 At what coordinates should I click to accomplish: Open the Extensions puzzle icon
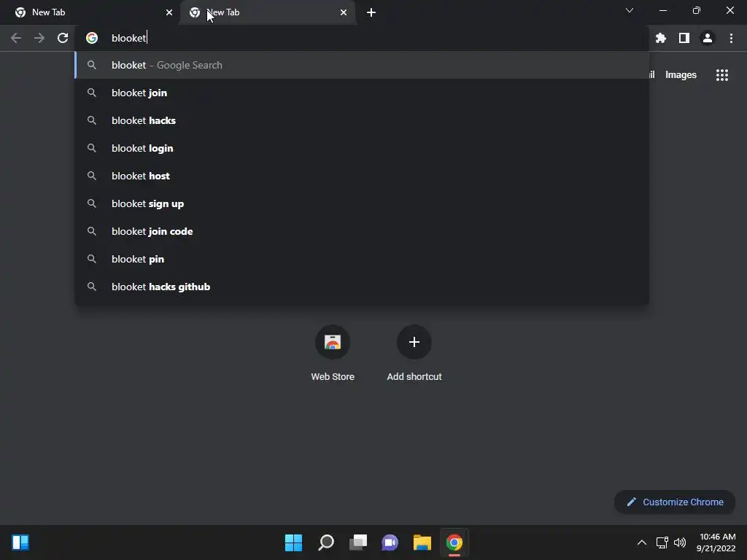click(661, 38)
